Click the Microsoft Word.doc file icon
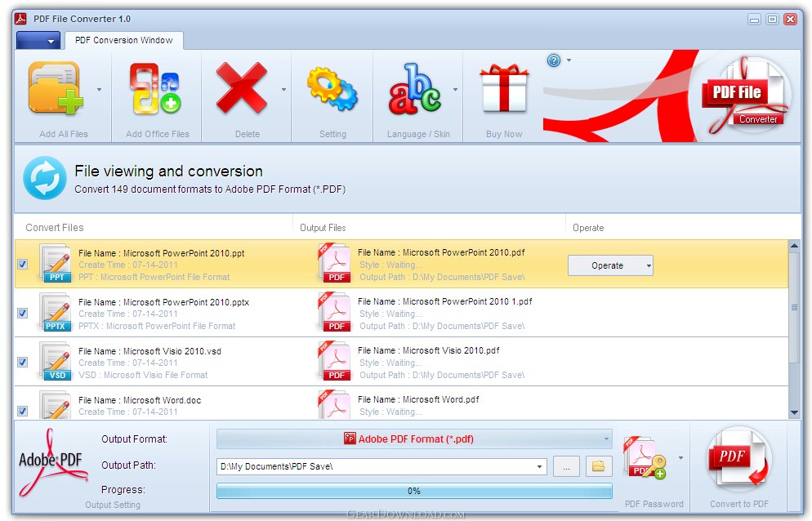 [x=56, y=406]
